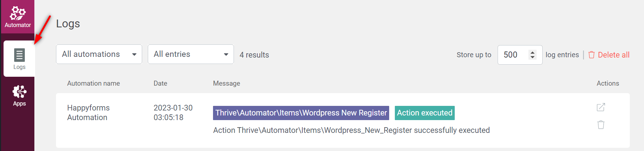This screenshot has width=644, height=151.
Task: Select the Happyforms Automation row name
Action: tap(88, 113)
